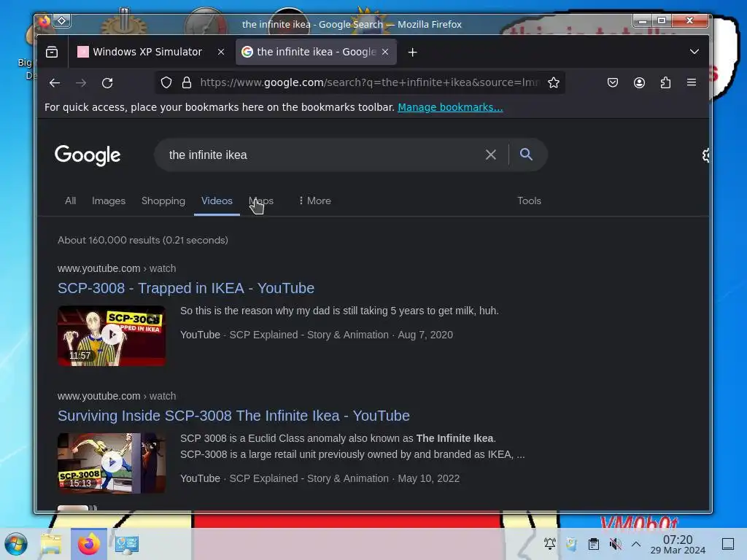Open the tracking protection shield
The width and height of the screenshot is (747, 560).
pos(166,82)
